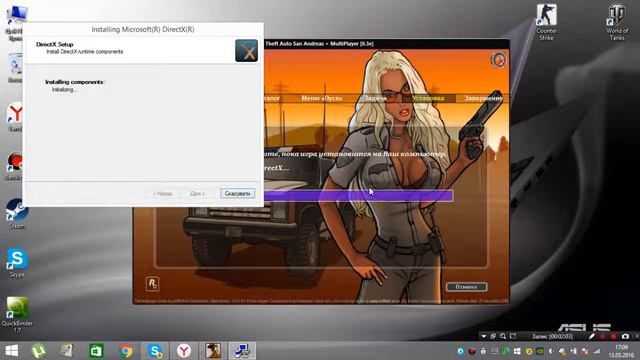Open the World of Tanks desktop shortcut
The width and height of the screenshot is (640, 360).
pos(617,22)
